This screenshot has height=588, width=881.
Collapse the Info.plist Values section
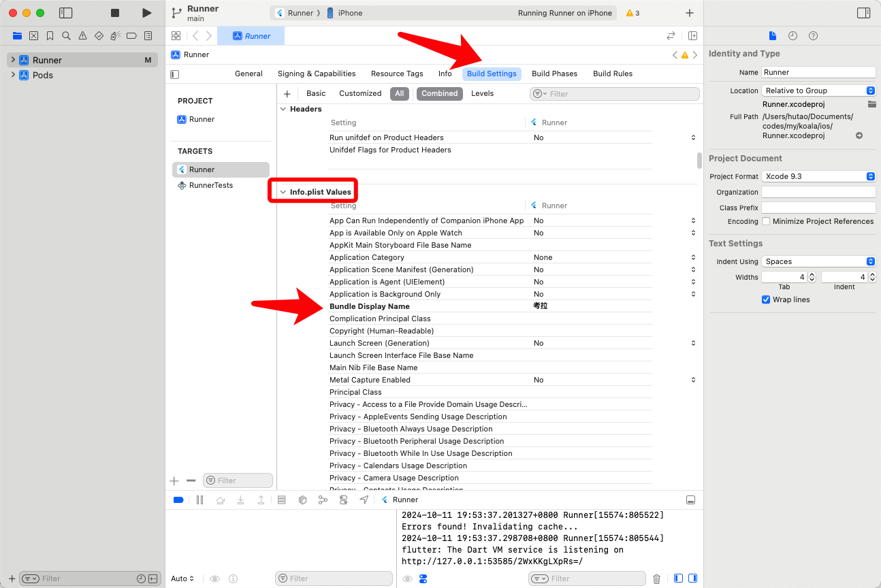(x=283, y=192)
